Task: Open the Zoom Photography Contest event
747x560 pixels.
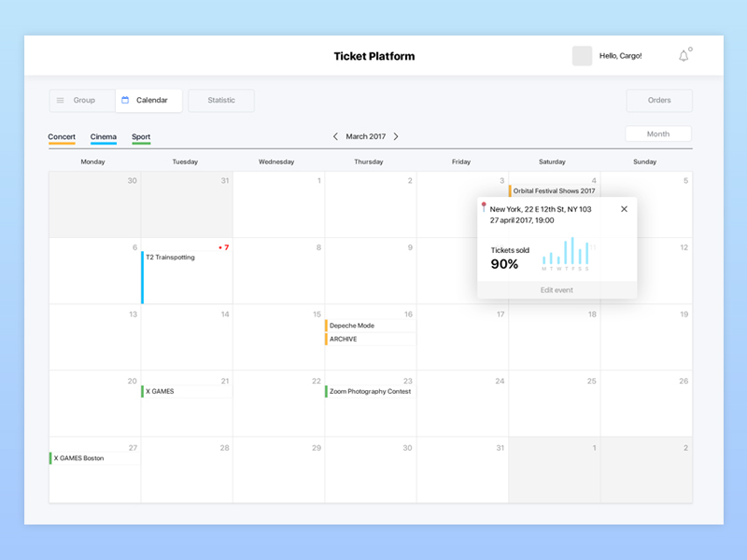Action: click(x=370, y=392)
